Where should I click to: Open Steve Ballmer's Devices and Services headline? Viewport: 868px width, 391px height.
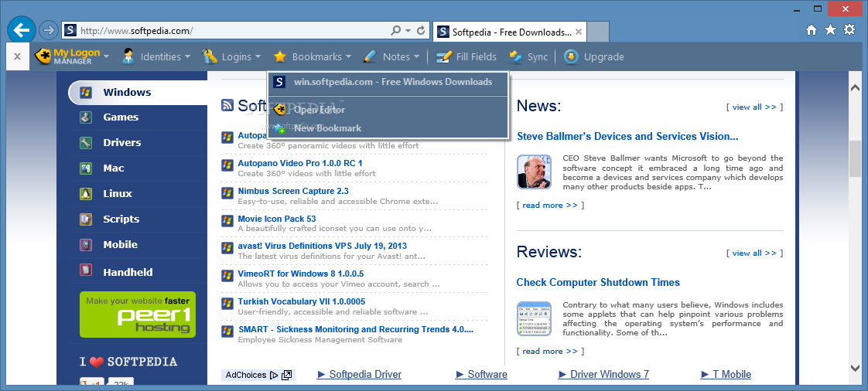[x=627, y=136]
